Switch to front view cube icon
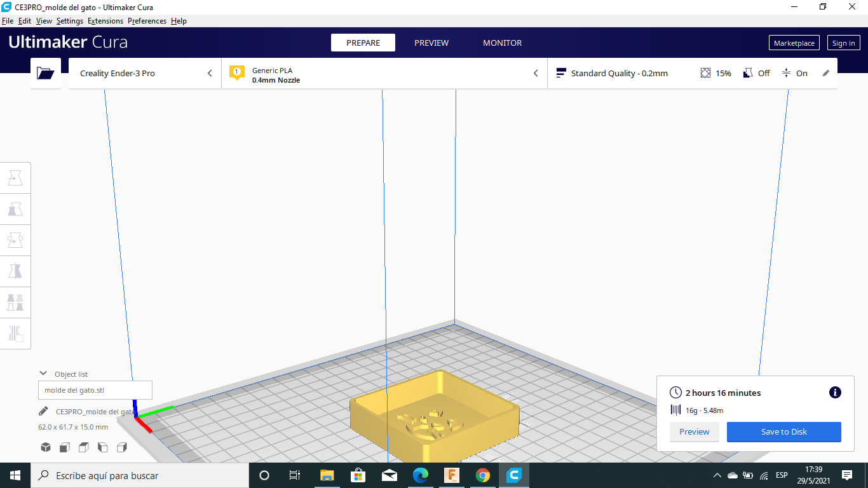Image resolution: width=868 pixels, height=488 pixels. [x=65, y=447]
